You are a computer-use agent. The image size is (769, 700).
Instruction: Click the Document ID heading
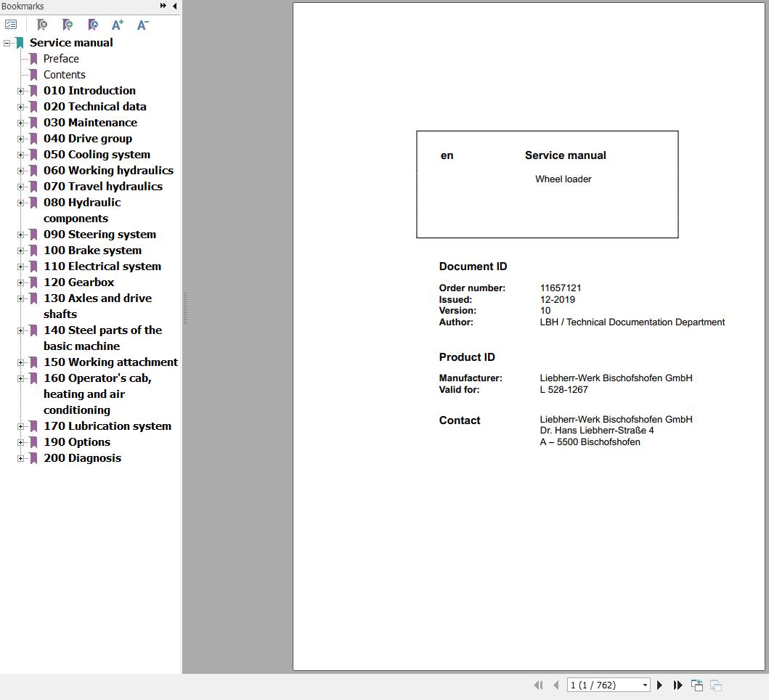pyautogui.click(x=473, y=266)
